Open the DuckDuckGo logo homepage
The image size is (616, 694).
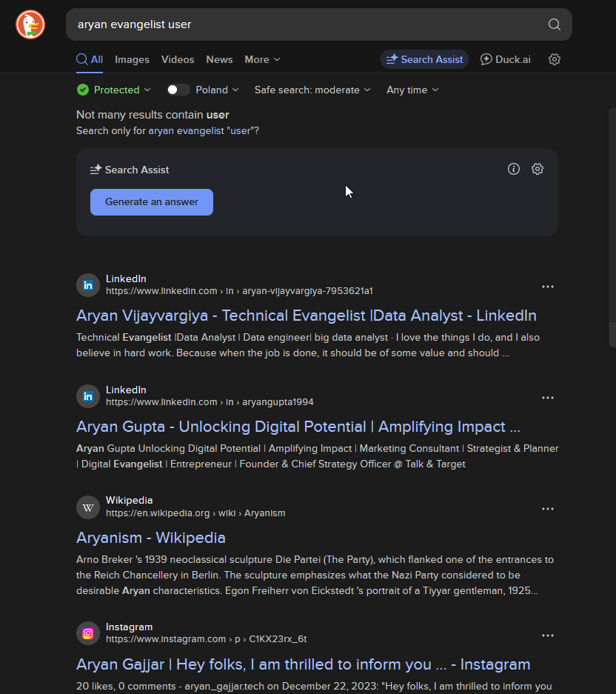click(30, 24)
